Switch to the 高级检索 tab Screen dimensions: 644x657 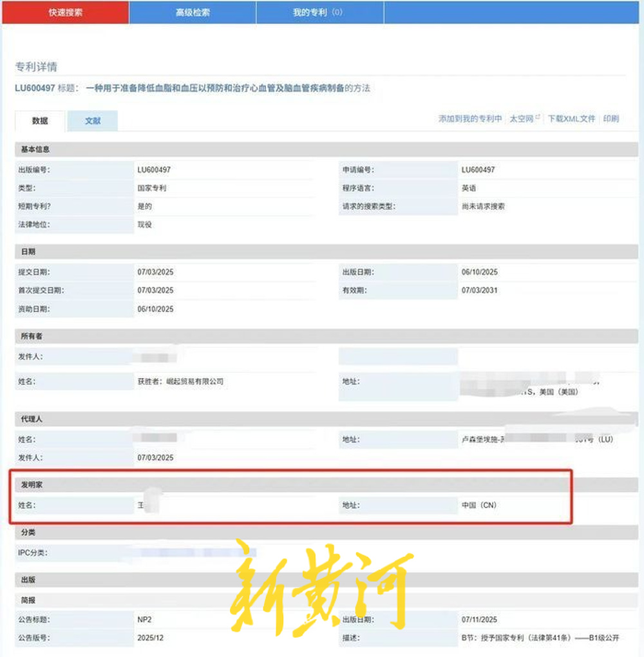193,12
